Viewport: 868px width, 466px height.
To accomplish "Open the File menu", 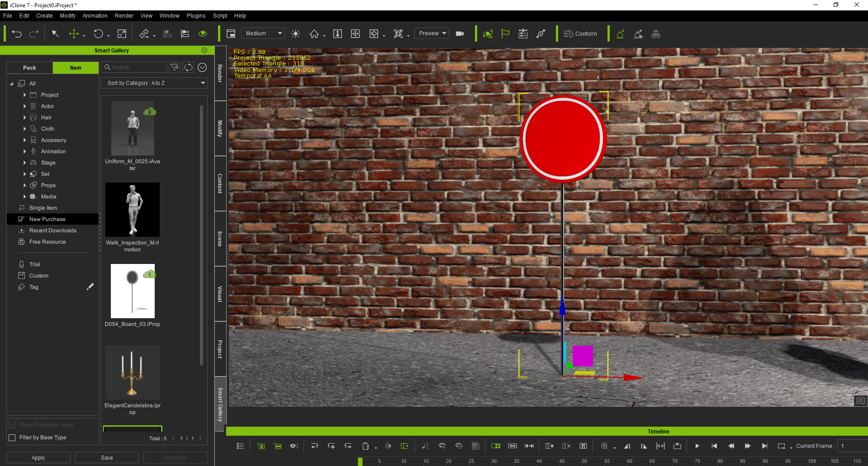I will (8, 16).
